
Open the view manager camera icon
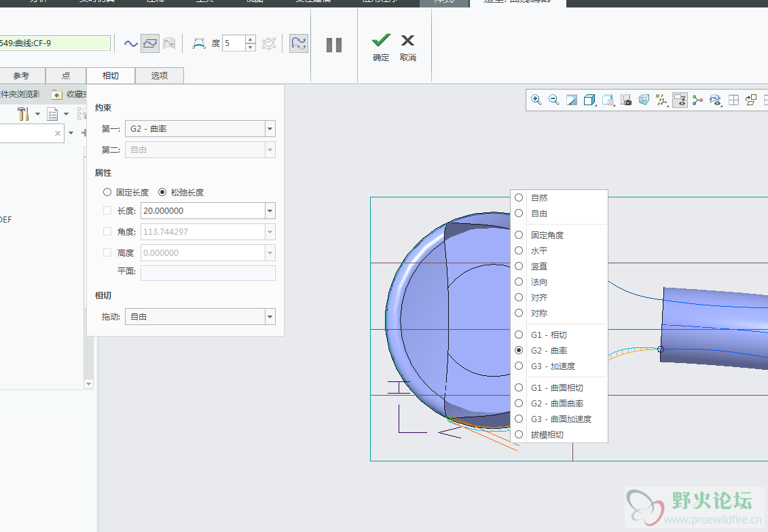(626, 100)
